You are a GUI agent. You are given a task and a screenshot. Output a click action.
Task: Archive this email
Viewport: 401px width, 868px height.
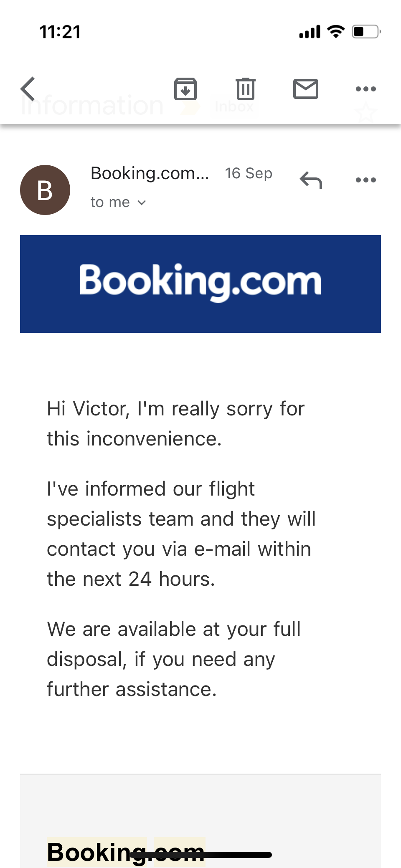[x=185, y=89]
